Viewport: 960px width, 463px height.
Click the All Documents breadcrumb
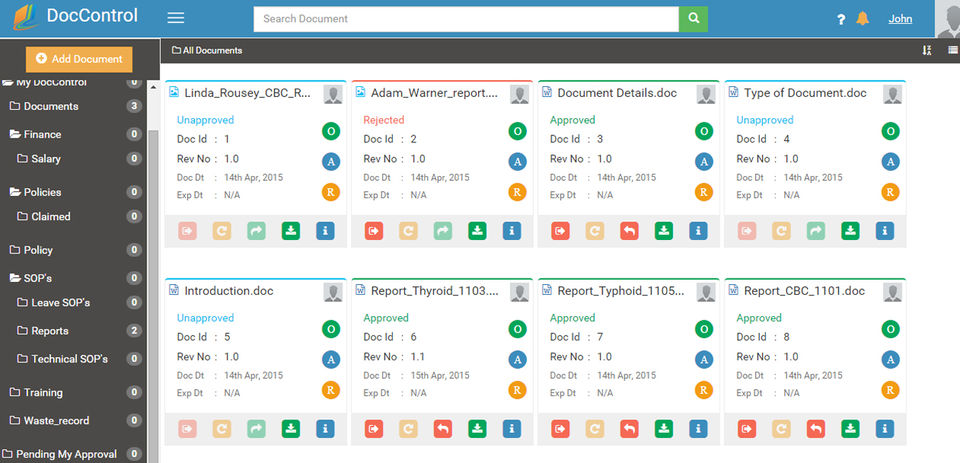point(207,50)
